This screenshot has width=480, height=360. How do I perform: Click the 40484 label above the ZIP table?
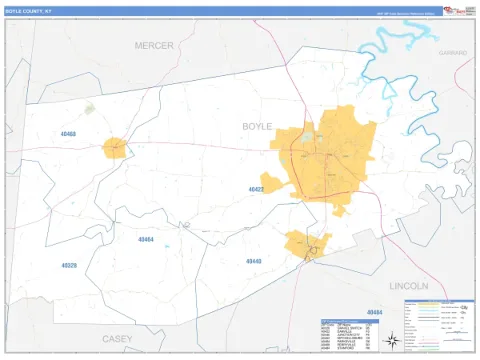375,312
